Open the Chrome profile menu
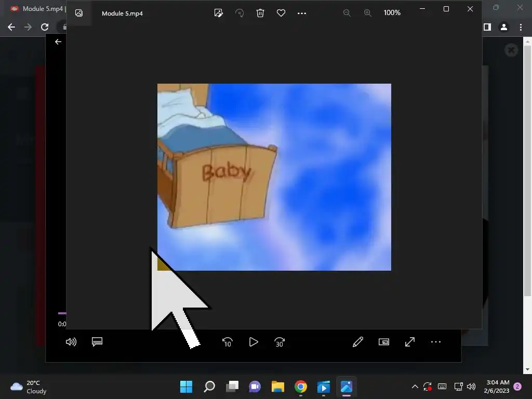 click(x=504, y=27)
